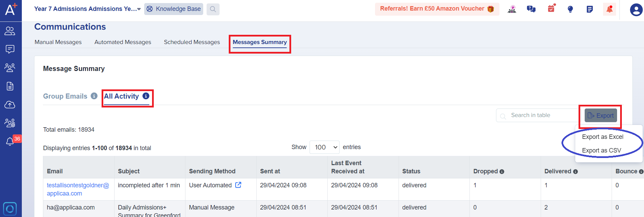Click the Applicaa A+ logo
This screenshot has width=644, height=217.
click(x=11, y=10)
